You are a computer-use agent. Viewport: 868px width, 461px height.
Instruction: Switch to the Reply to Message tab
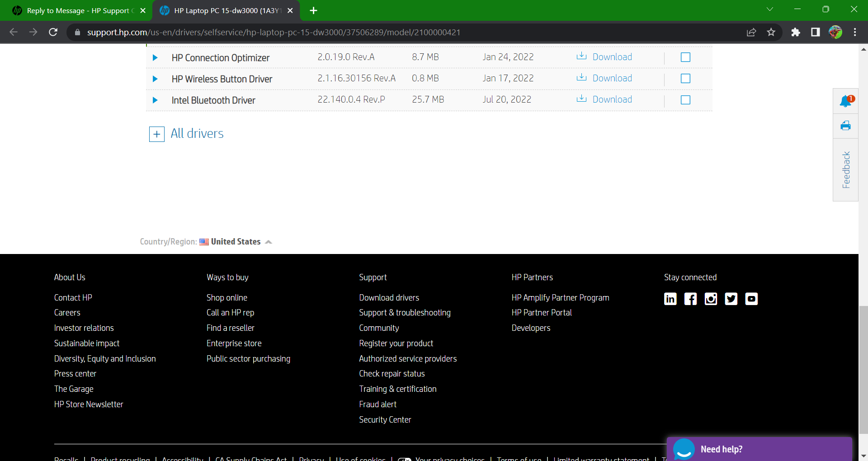tap(77, 10)
